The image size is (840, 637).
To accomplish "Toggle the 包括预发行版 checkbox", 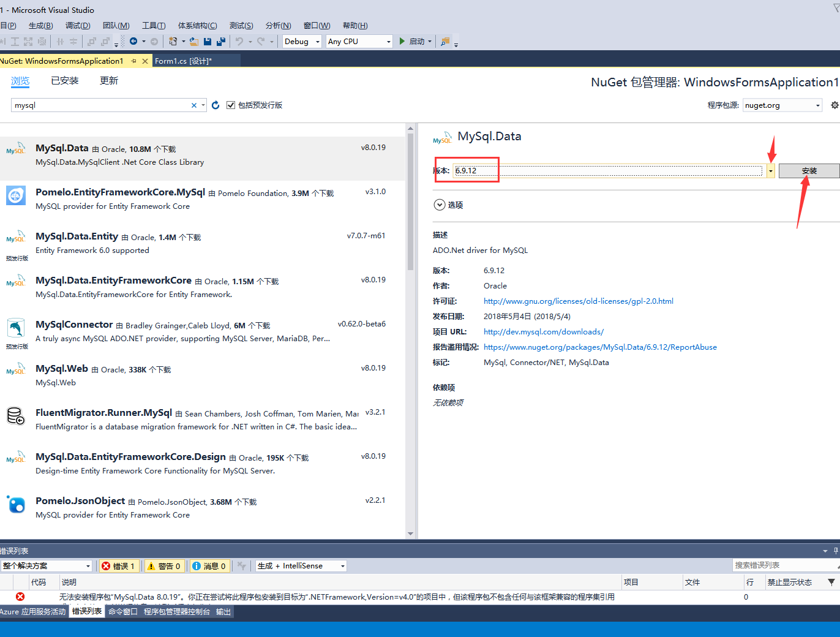I will coord(231,104).
